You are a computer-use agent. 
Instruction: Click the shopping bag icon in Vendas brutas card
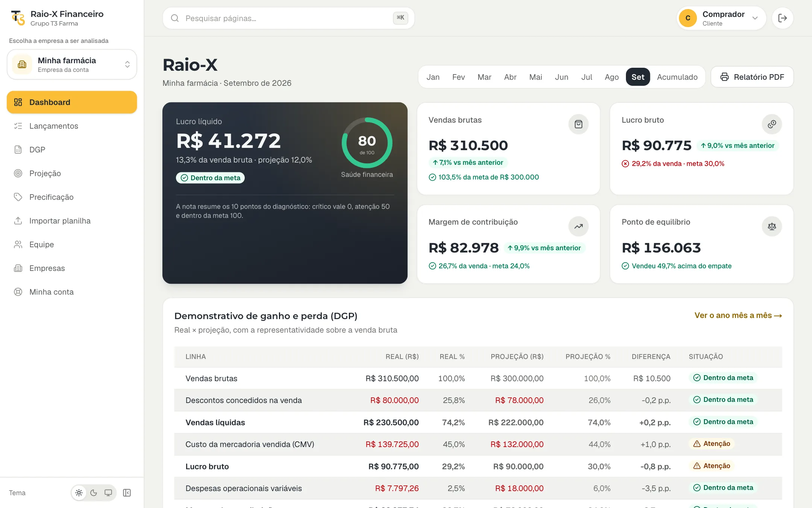[x=578, y=124]
